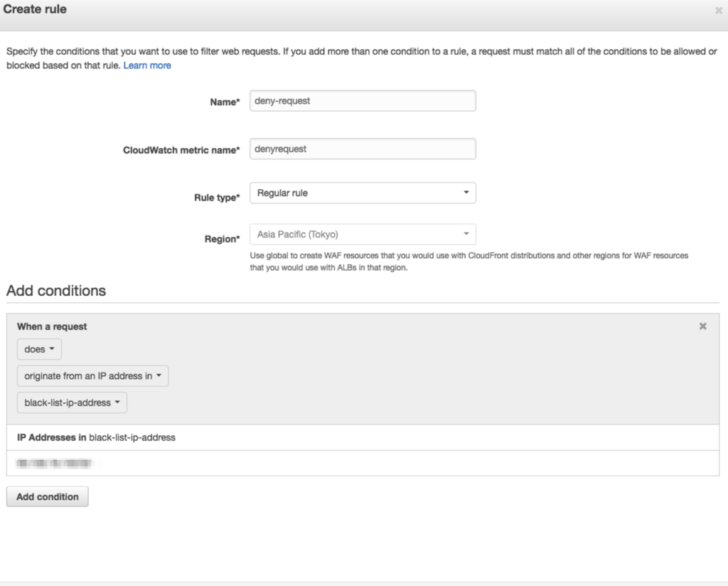Focus the CloudWatch metric name input
Image resolution: width=728 pixels, height=586 pixels.
pyautogui.click(x=363, y=149)
